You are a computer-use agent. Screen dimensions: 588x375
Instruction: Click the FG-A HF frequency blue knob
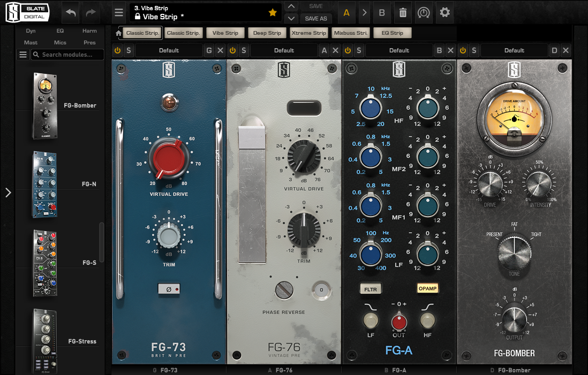tap(371, 108)
